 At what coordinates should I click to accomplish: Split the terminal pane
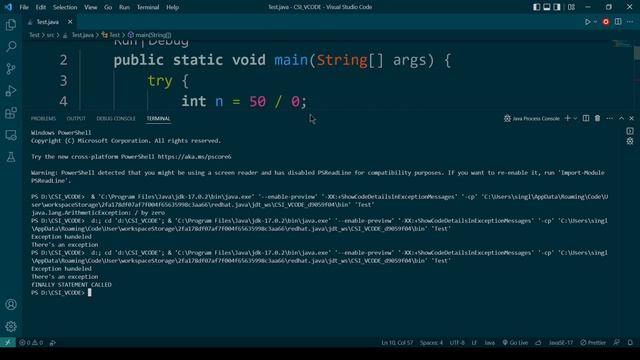586,118
